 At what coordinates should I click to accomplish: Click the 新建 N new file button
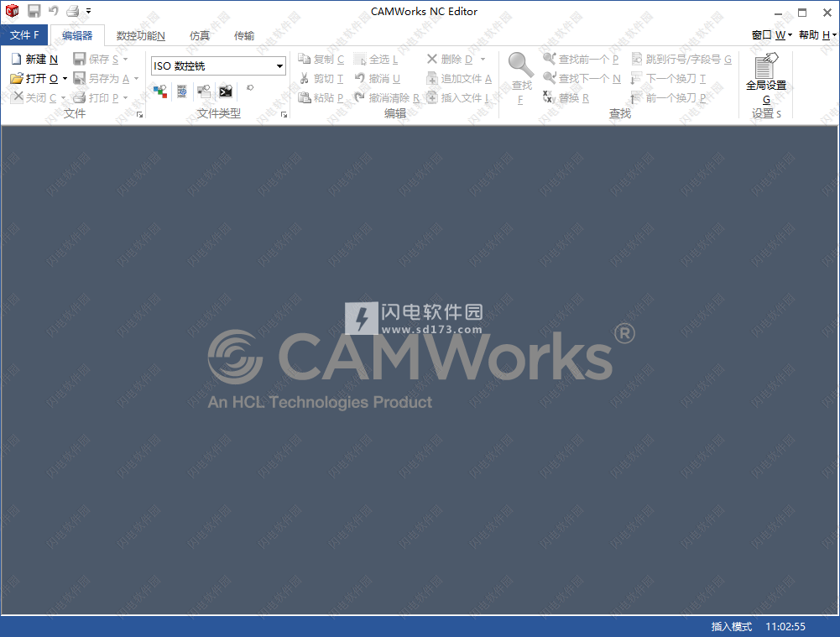pyautogui.click(x=34, y=60)
